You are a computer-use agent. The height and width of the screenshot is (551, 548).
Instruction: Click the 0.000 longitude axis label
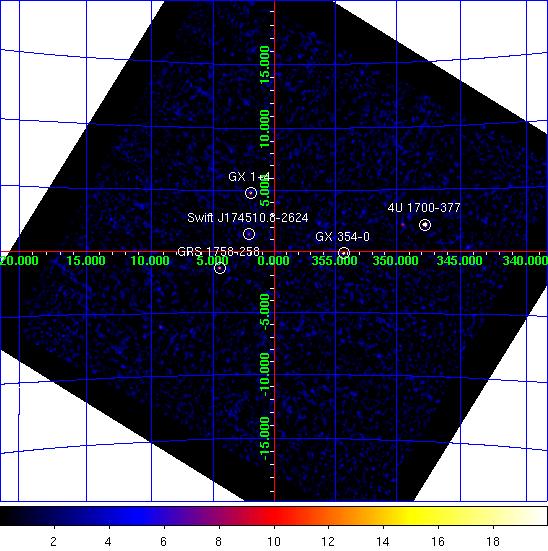pyautogui.click(x=274, y=261)
